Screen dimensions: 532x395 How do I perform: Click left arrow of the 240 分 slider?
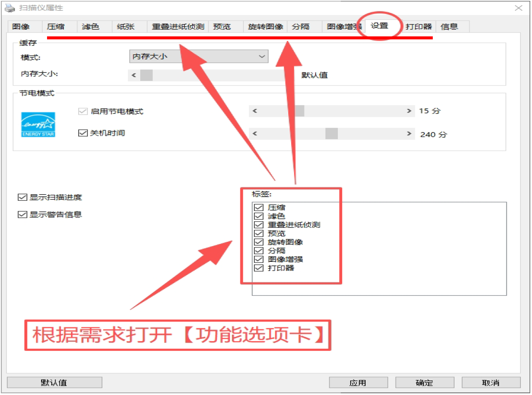pyautogui.click(x=254, y=134)
